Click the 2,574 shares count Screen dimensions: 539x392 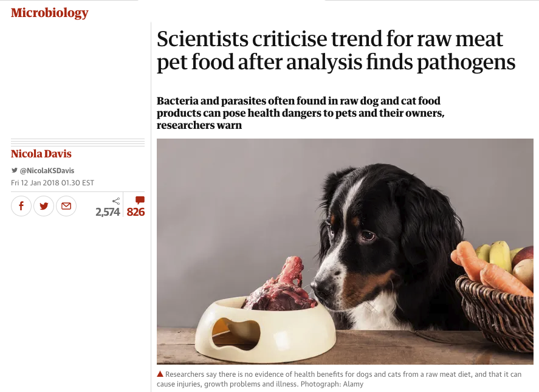coord(108,212)
